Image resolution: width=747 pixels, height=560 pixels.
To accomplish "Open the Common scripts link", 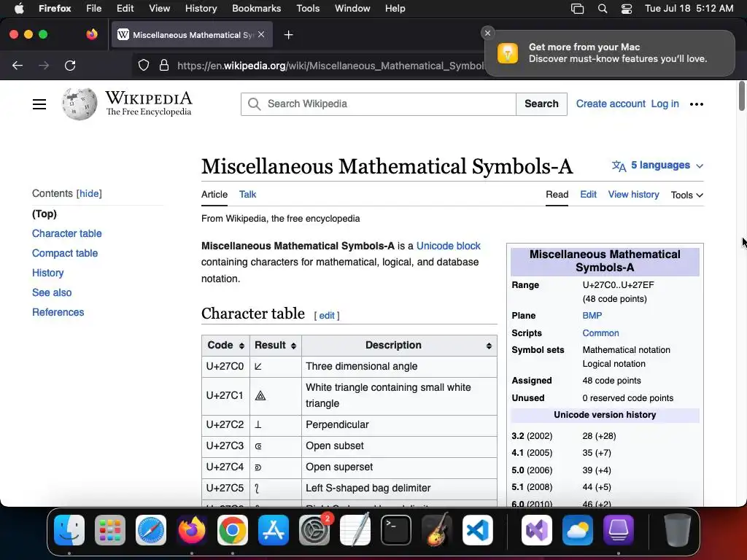I will pos(601,332).
